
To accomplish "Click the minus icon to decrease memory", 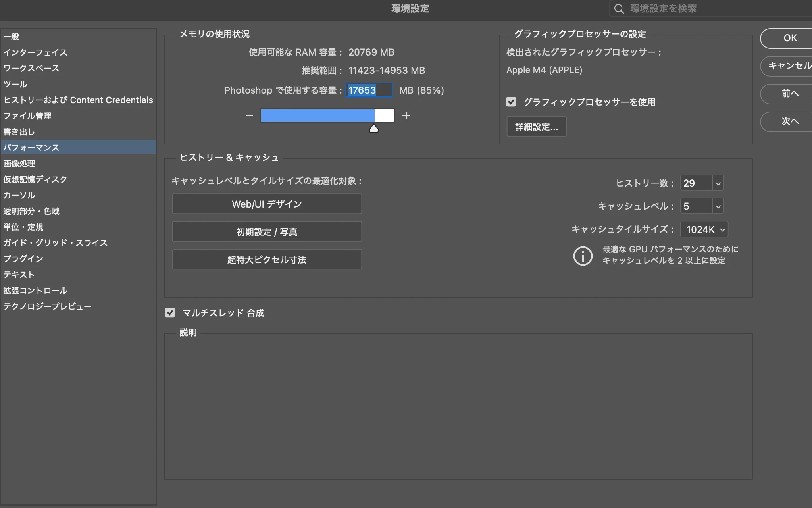I will (x=249, y=115).
